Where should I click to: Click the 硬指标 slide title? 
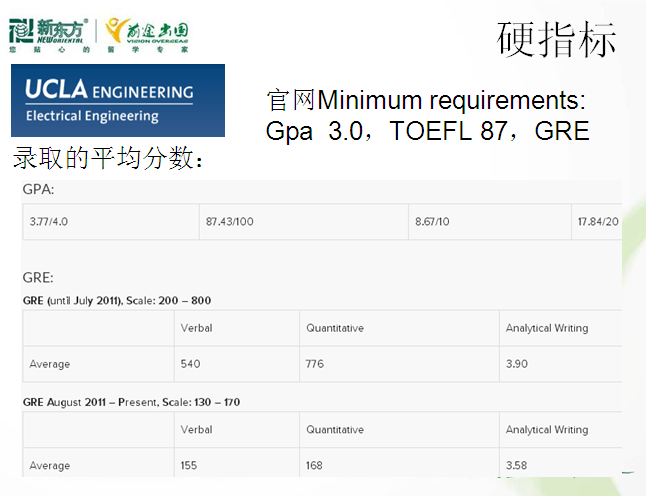[556, 39]
